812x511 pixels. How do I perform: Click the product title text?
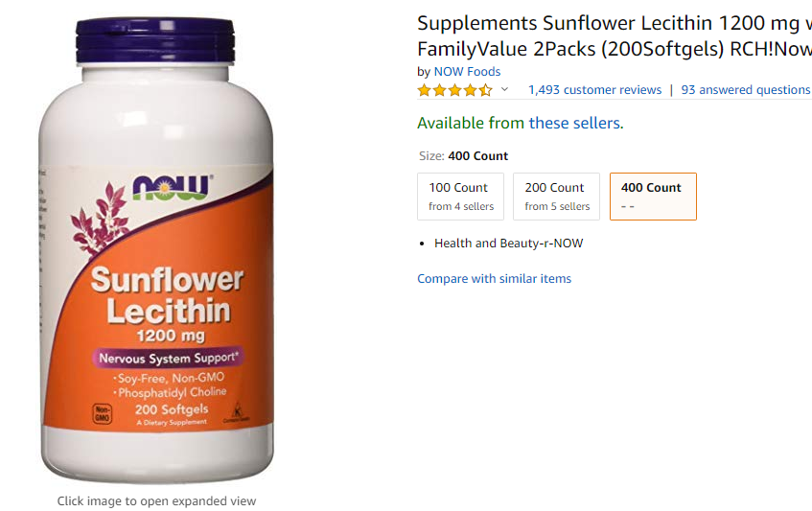[615, 35]
